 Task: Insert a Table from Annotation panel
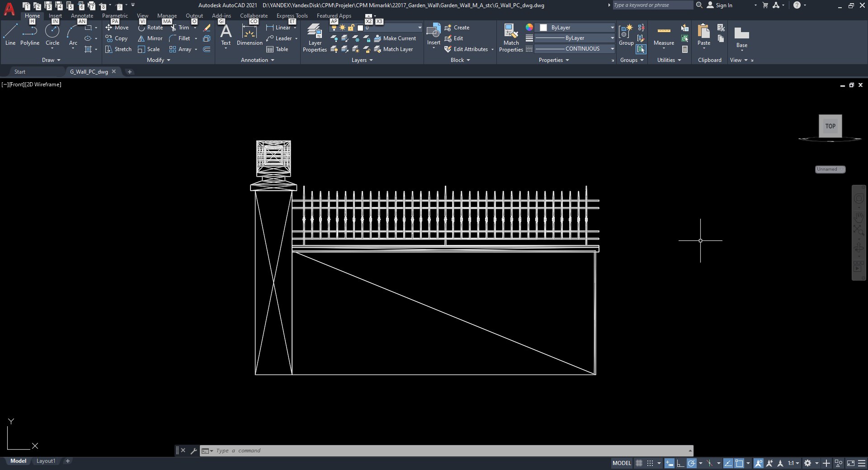click(277, 49)
